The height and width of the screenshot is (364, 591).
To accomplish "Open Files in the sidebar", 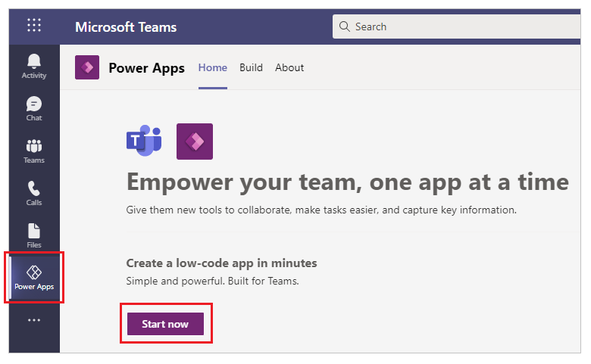I will click(34, 235).
